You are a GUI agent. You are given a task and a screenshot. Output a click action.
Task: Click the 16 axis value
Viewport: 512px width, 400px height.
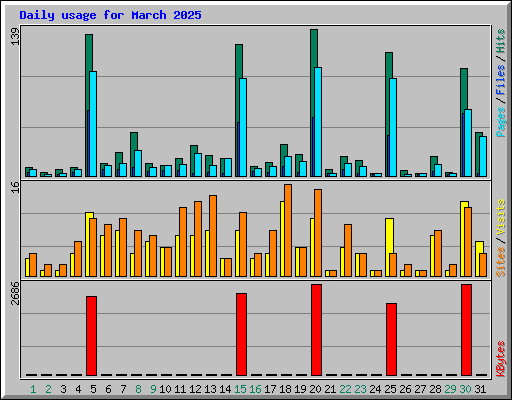coord(15,188)
